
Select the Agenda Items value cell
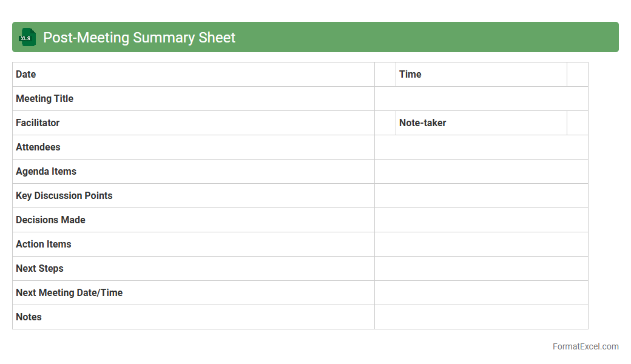(481, 172)
